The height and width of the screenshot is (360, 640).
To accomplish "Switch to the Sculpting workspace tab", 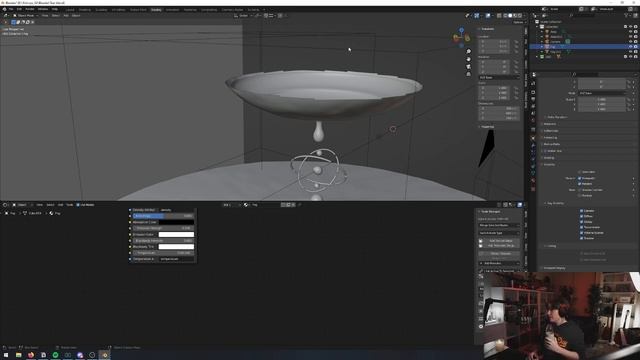I will [x=101, y=9].
